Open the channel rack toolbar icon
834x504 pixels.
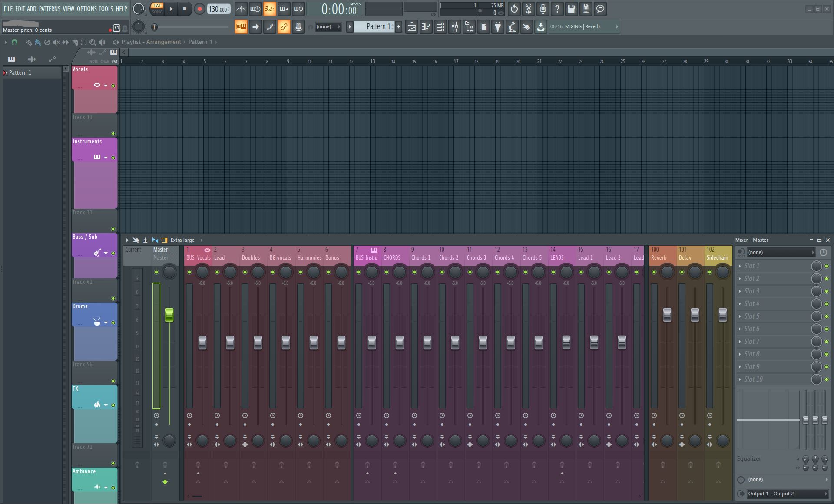click(x=440, y=27)
